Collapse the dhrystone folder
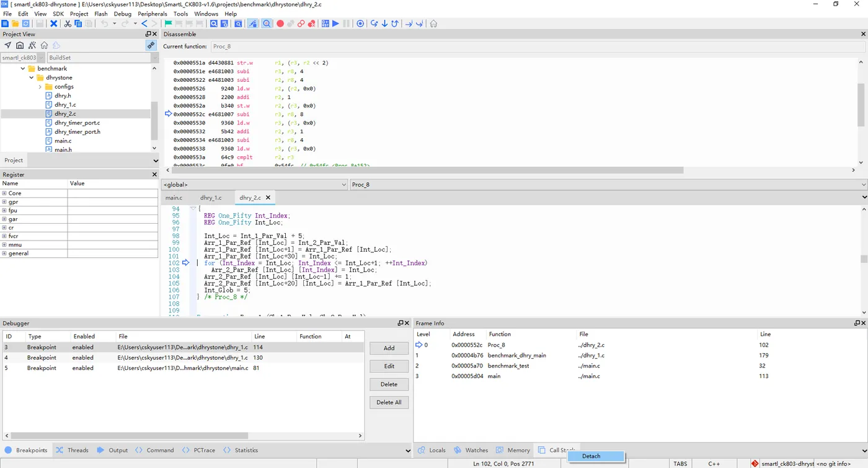Viewport: 868px width, 468px height. coord(32,78)
